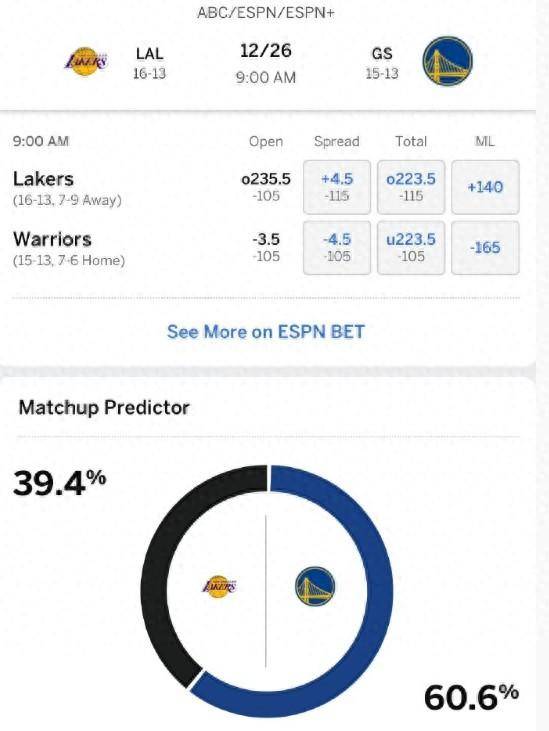Screen dimensions: 549x731
Task: Open See More on ESPN BET link
Action: pyautogui.click(x=266, y=332)
